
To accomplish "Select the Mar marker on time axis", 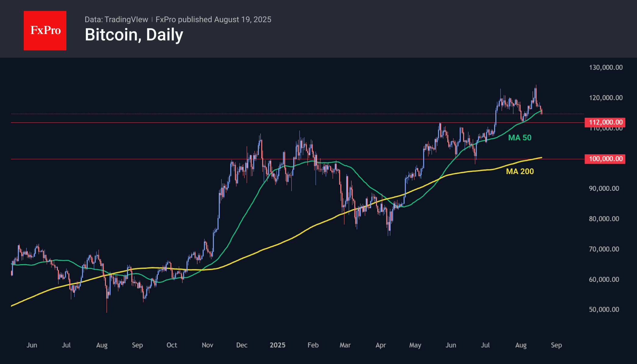I will click(x=345, y=345).
